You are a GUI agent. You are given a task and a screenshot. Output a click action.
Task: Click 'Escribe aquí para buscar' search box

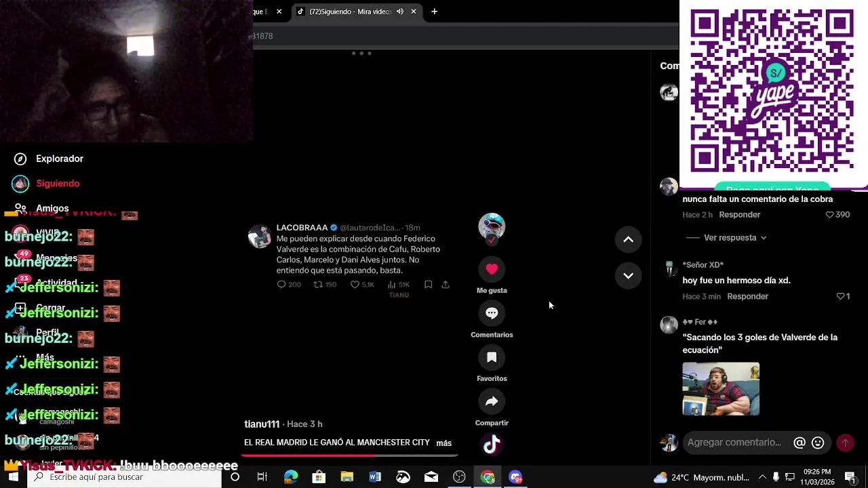tap(124, 477)
